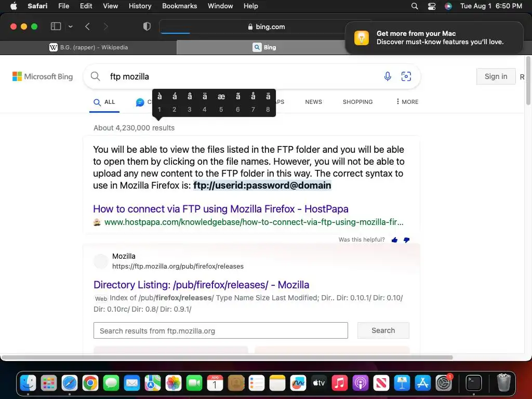
Task: Click the horizontal scrollbar at the window bottom
Action: pos(227,357)
